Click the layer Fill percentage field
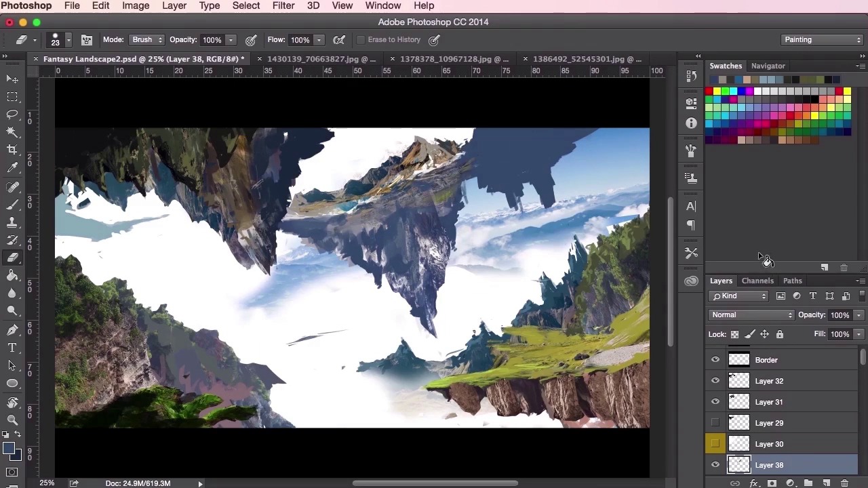Image resolution: width=868 pixels, height=488 pixels. click(x=840, y=334)
